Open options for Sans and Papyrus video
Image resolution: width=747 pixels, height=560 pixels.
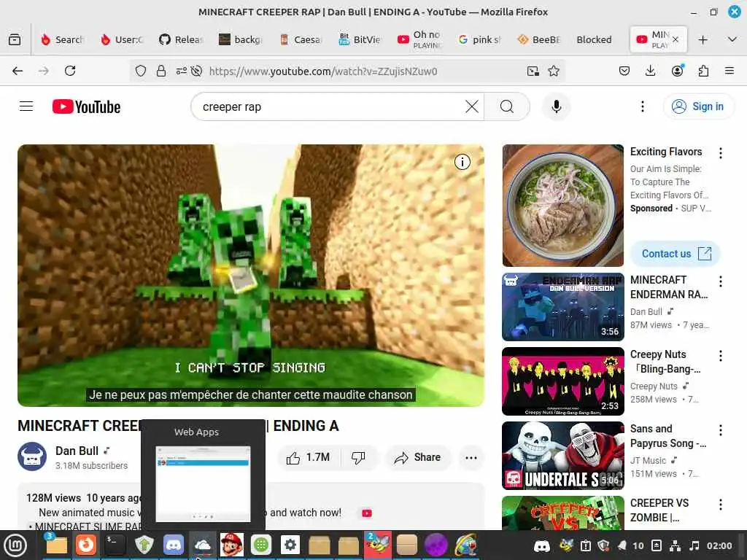(720, 430)
